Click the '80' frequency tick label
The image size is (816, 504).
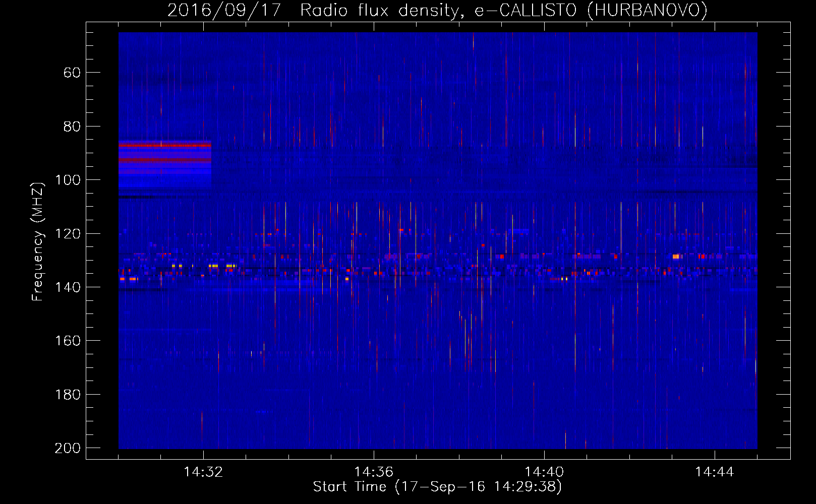[x=72, y=127]
